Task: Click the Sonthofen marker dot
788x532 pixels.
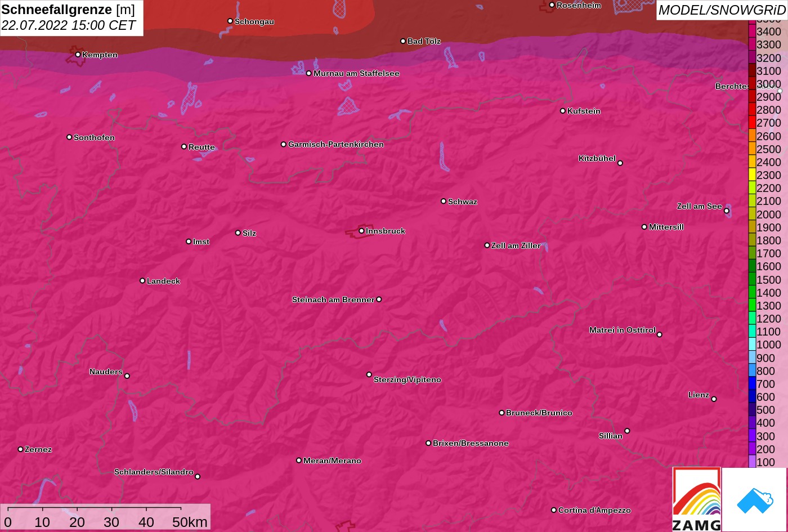Action: (69, 137)
